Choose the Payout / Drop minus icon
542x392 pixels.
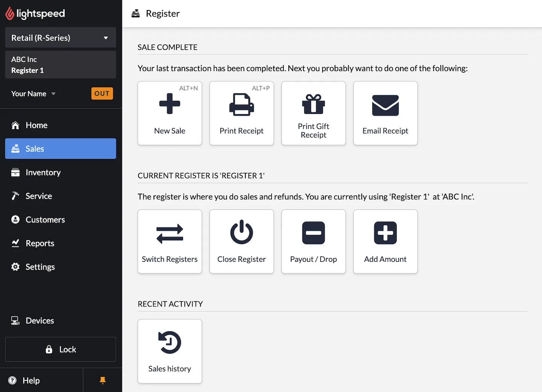click(x=314, y=233)
